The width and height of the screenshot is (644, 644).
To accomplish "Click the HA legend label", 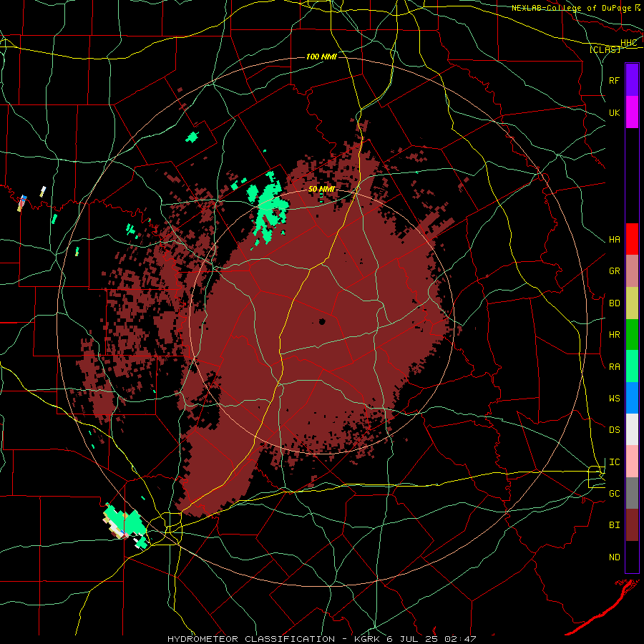I will 614,239.
